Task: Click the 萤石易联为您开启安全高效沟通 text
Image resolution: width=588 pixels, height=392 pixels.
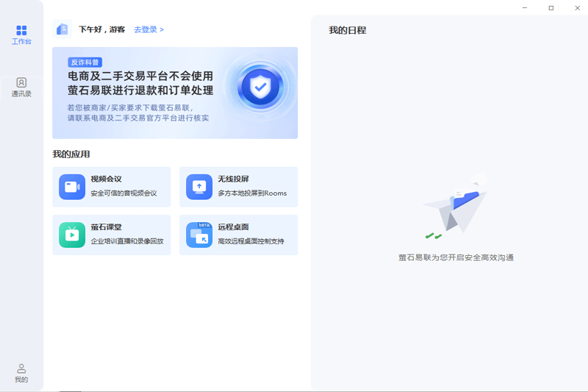Action: coord(456,257)
